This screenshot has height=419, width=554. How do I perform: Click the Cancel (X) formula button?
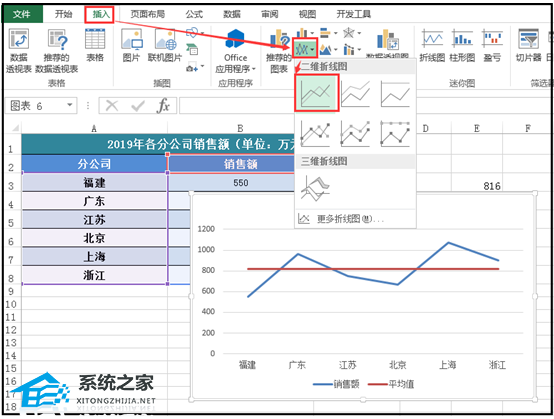coord(112,105)
